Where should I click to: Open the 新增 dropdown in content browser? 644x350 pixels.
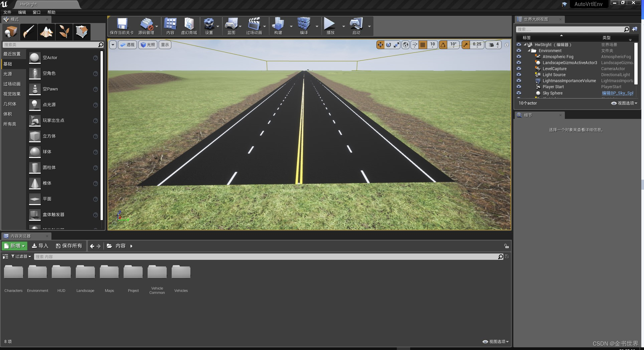pos(14,246)
